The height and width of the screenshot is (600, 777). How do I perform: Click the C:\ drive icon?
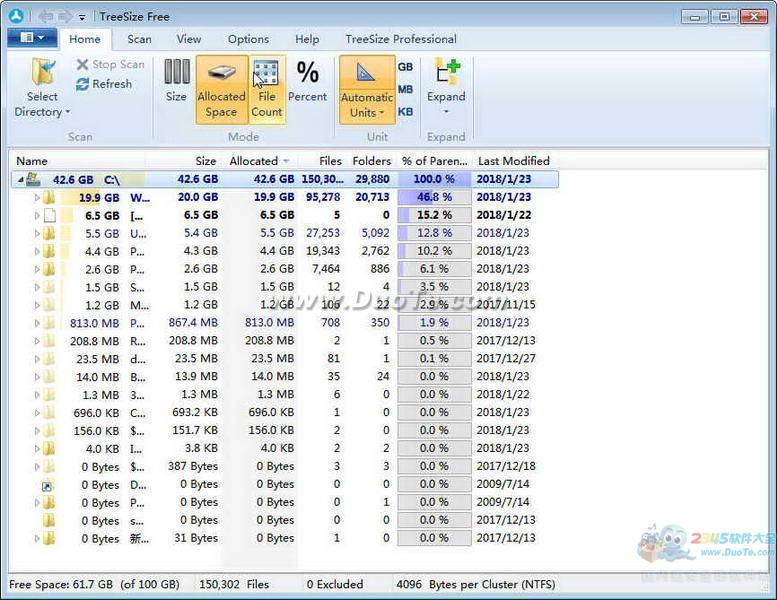pos(33,179)
